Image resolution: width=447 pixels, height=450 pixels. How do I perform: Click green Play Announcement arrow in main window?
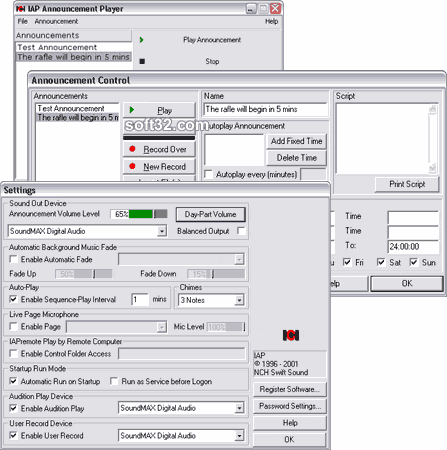coord(141,40)
